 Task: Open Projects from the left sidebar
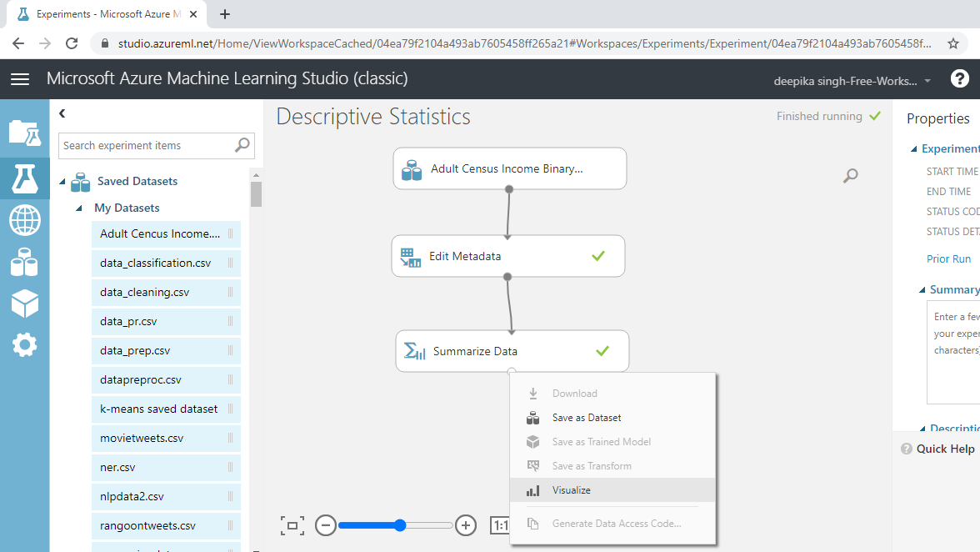24,133
